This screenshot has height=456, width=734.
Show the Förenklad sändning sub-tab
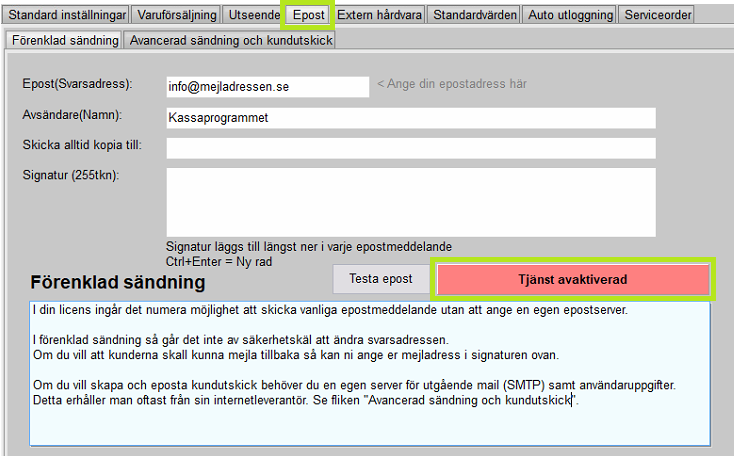coord(65,40)
